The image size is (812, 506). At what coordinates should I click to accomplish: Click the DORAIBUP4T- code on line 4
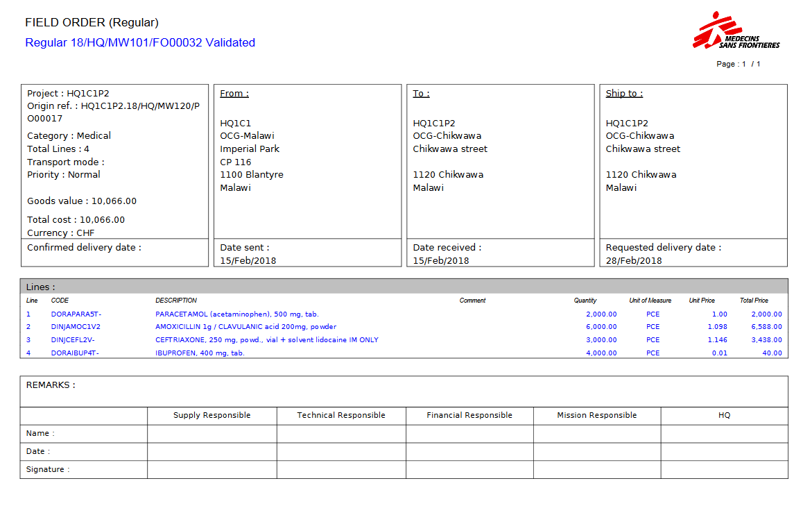(x=75, y=353)
